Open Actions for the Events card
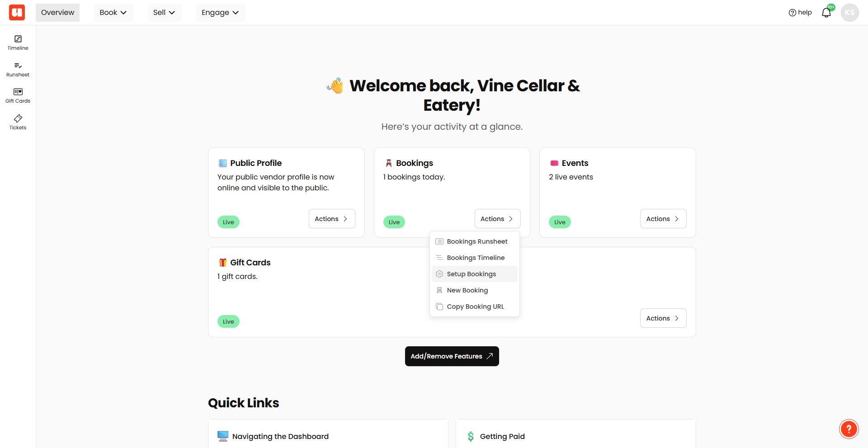Viewport: 868px width, 448px height. (x=663, y=219)
